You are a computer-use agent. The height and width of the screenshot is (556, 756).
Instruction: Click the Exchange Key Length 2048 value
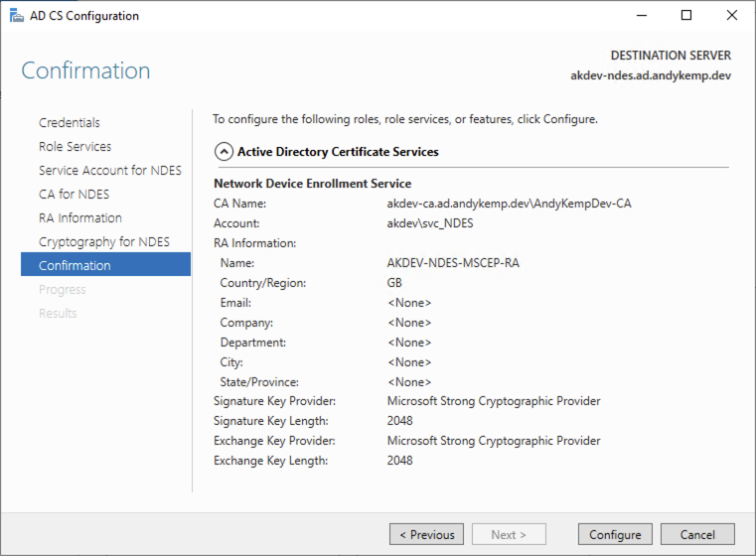tap(399, 461)
